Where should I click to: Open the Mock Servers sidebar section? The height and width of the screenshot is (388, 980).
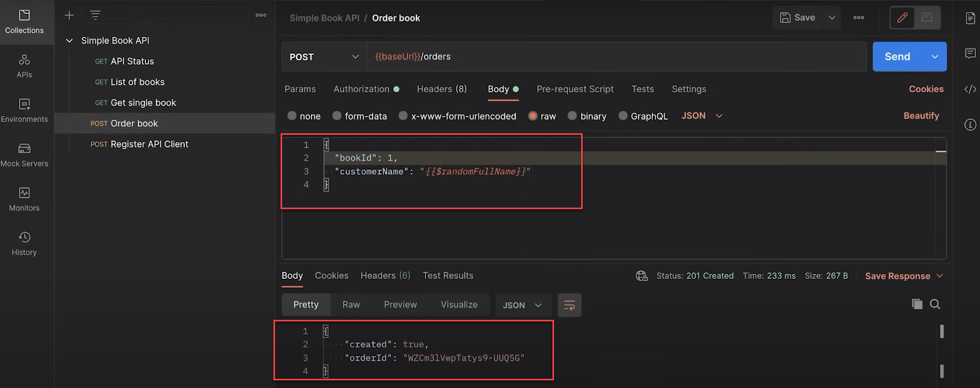24,155
